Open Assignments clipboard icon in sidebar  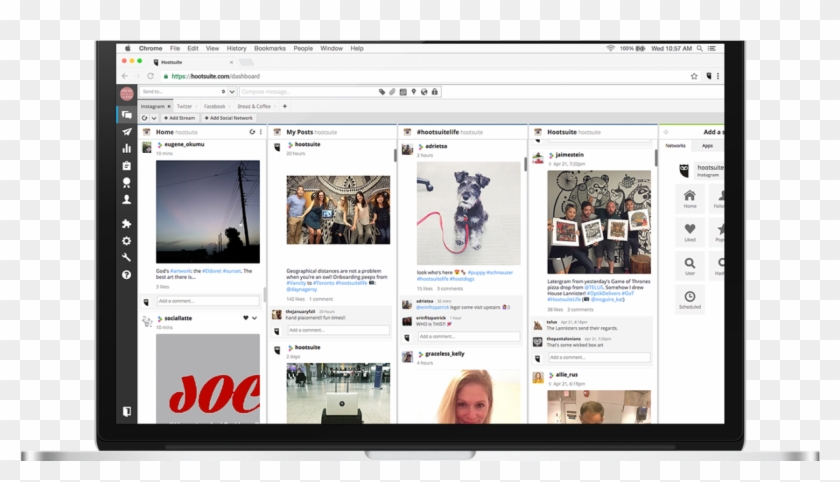(126, 165)
